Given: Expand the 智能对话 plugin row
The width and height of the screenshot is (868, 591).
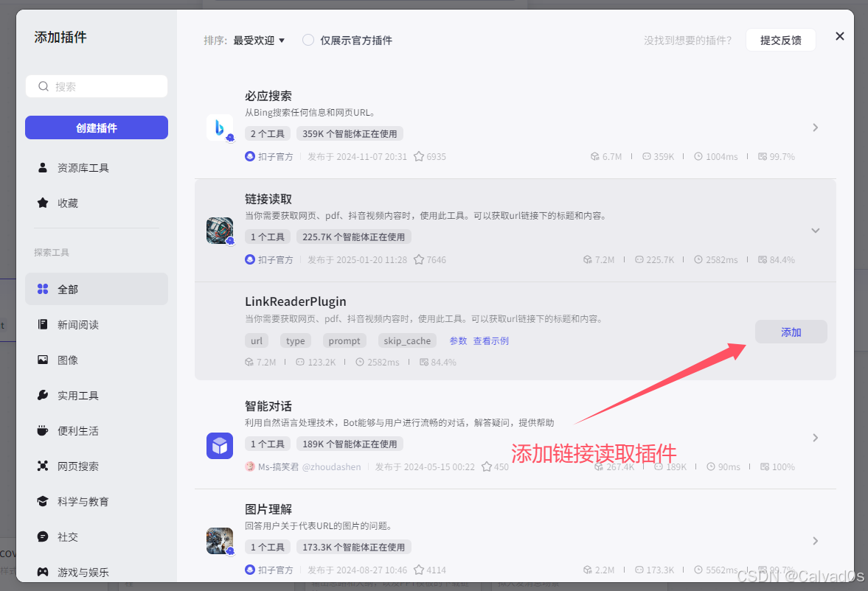Looking at the screenshot, I should pyautogui.click(x=816, y=438).
